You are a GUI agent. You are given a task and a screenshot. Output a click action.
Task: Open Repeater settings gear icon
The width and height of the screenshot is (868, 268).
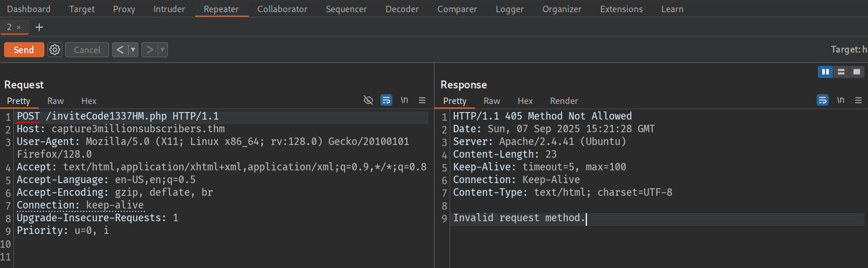click(55, 50)
